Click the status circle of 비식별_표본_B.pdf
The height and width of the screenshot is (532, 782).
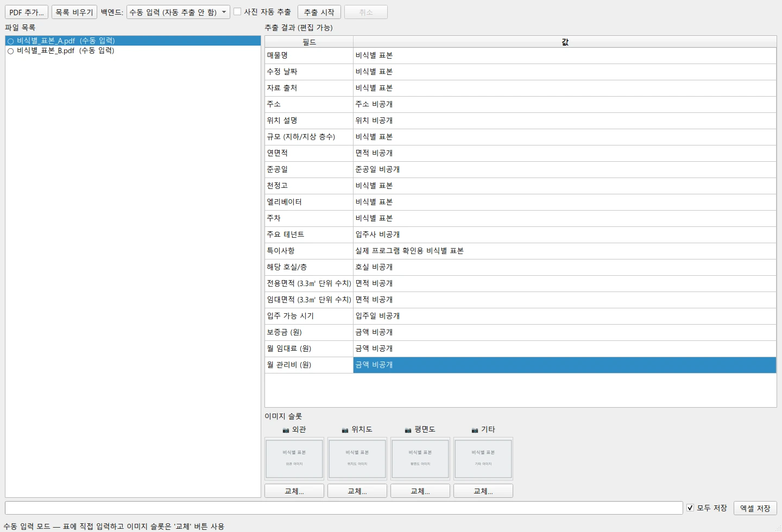tap(10, 51)
